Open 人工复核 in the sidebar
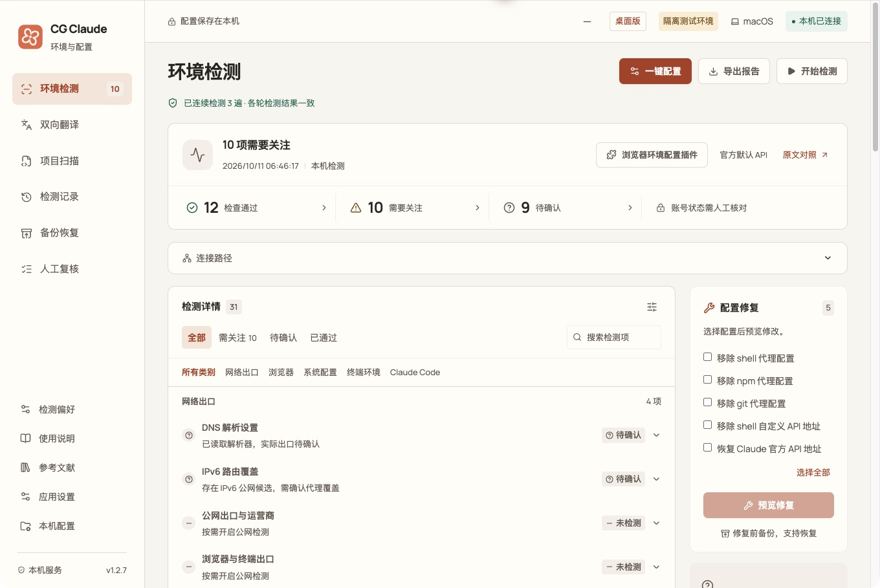Image resolution: width=880 pixels, height=588 pixels. [72, 268]
